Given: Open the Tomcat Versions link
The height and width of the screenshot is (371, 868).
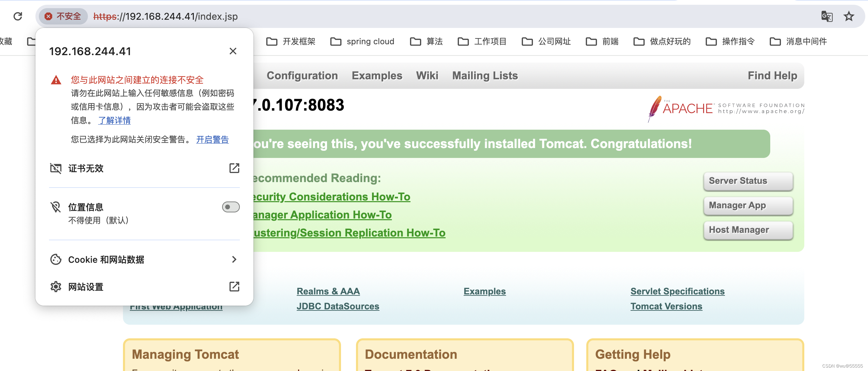Looking at the screenshot, I should click(666, 306).
